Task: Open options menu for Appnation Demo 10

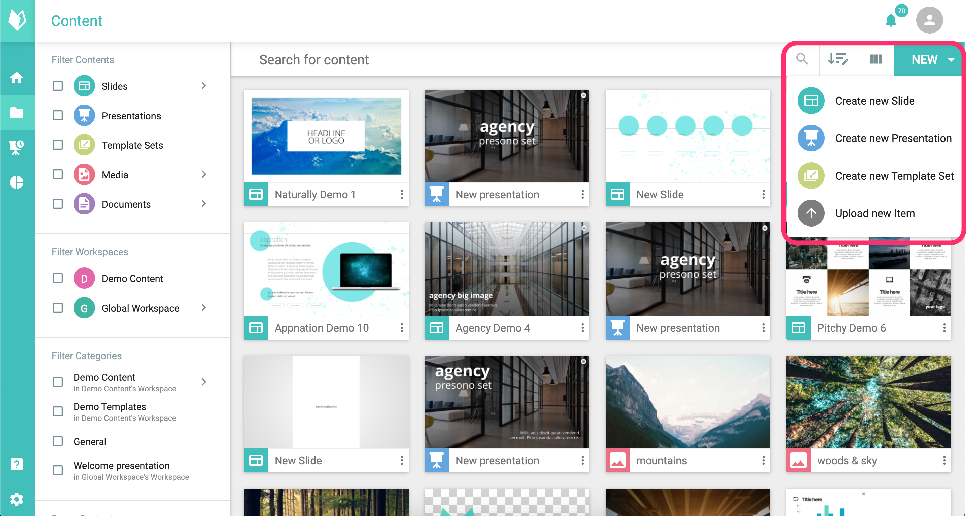Action: coord(402,328)
